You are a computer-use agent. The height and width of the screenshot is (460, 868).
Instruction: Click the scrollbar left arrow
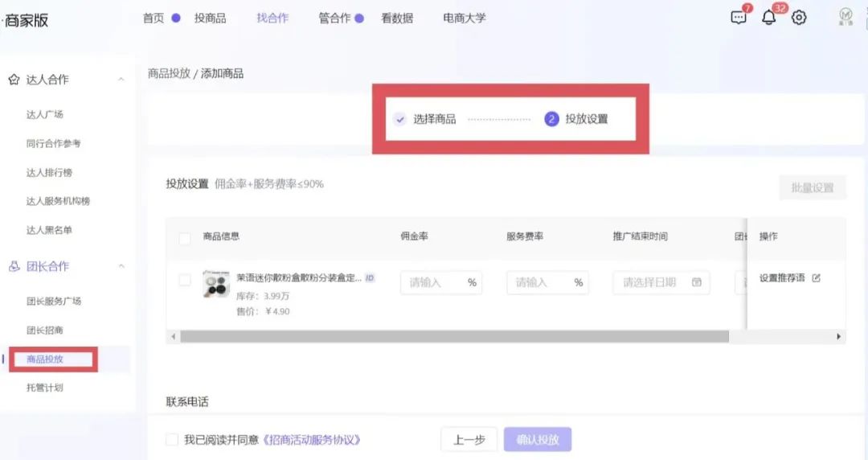[x=174, y=336]
